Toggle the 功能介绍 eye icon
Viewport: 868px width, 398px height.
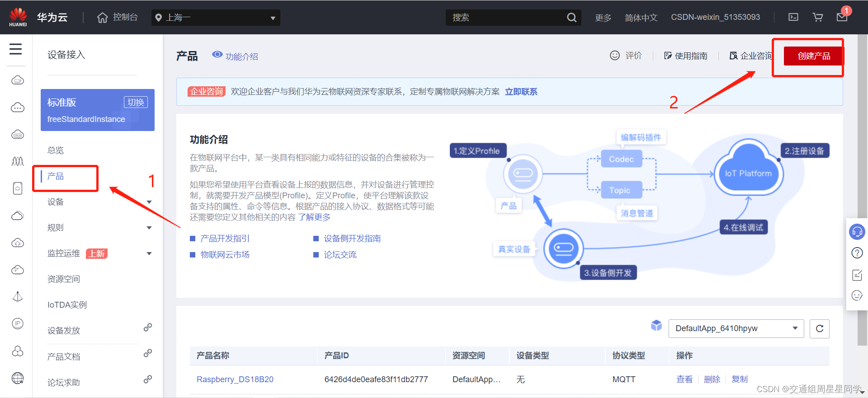(217, 55)
